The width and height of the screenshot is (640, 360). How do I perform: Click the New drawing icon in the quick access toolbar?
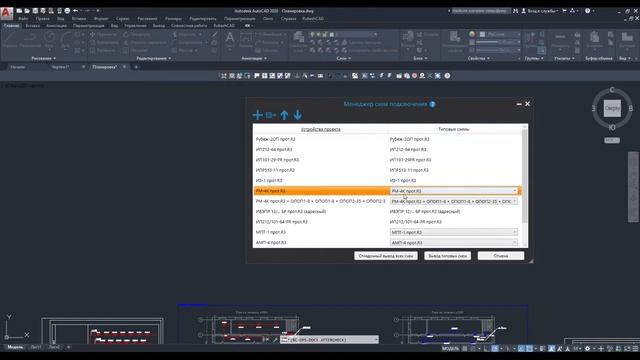[19, 11]
